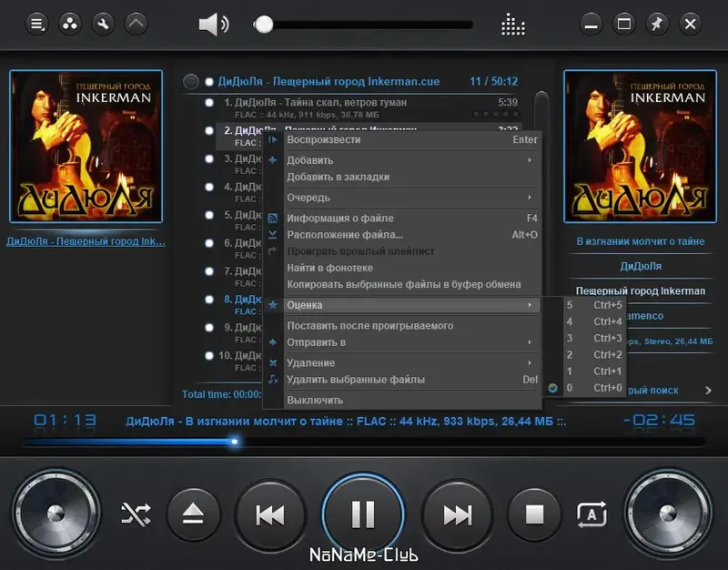Click the pin always-on-top icon
This screenshot has height=570, width=728.
pyautogui.click(x=656, y=24)
